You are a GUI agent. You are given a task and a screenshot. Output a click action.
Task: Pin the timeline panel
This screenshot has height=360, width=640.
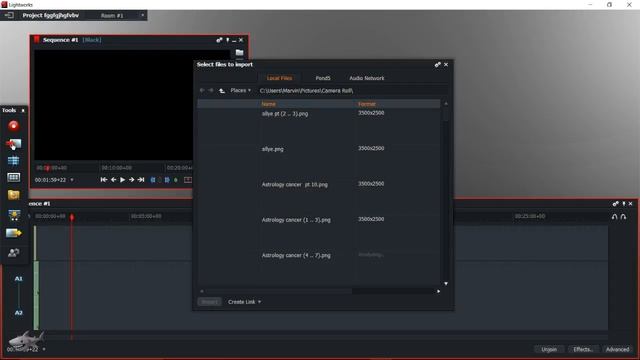pos(624,204)
